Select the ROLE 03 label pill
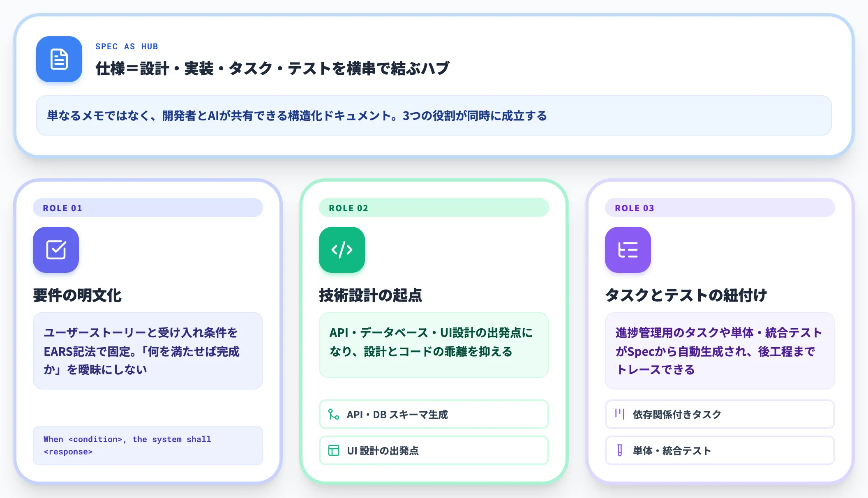Screen dimensions: 868x498 tap(720, 208)
